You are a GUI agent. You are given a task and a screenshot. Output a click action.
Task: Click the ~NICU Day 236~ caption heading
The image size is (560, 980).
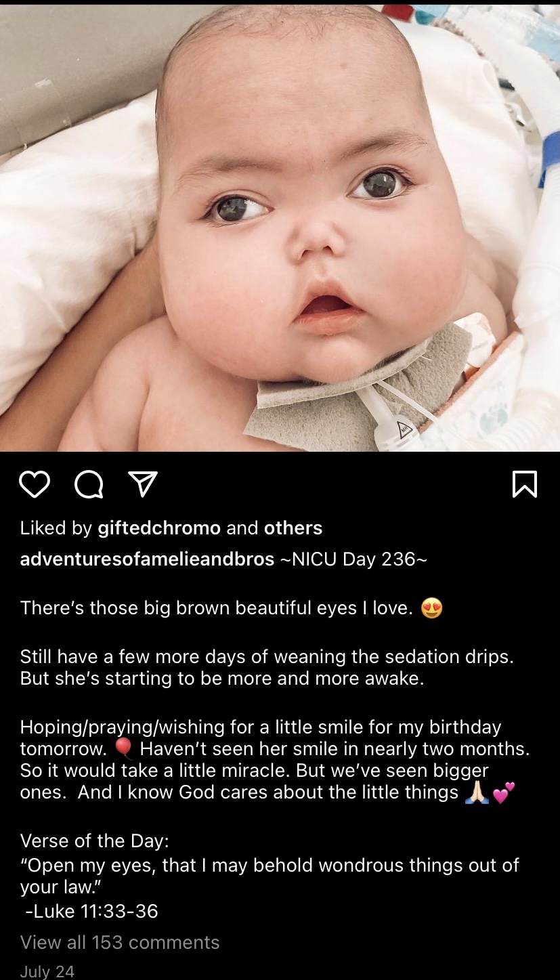(x=353, y=559)
